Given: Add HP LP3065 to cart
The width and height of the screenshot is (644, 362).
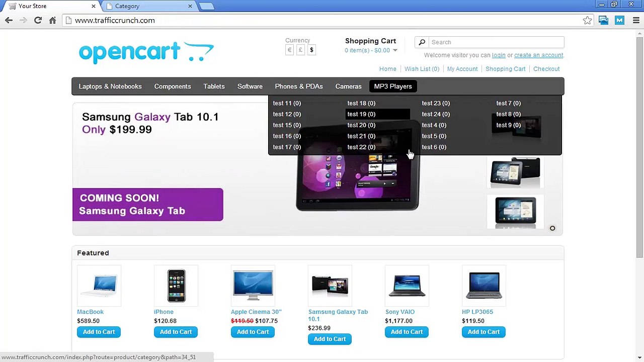Looking at the screenshot, I should (x=484, y=332).
